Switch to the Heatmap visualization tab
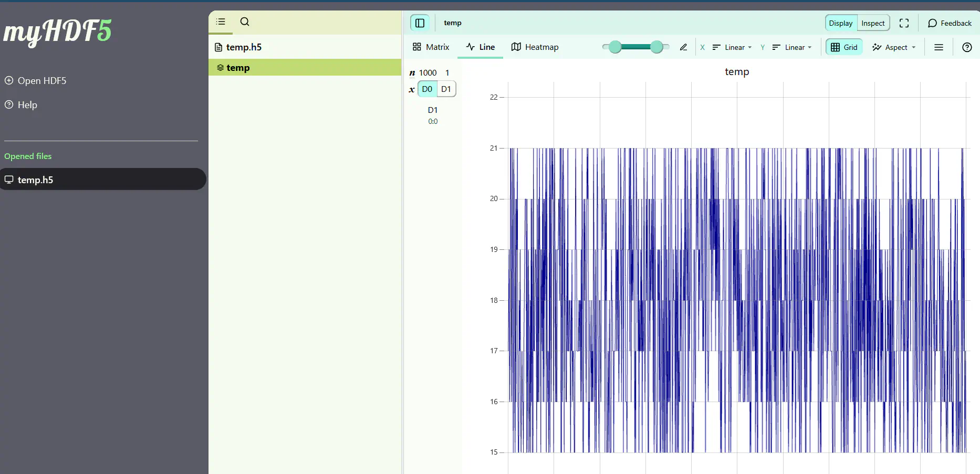 pyautogui.click(x=535, y=47)
